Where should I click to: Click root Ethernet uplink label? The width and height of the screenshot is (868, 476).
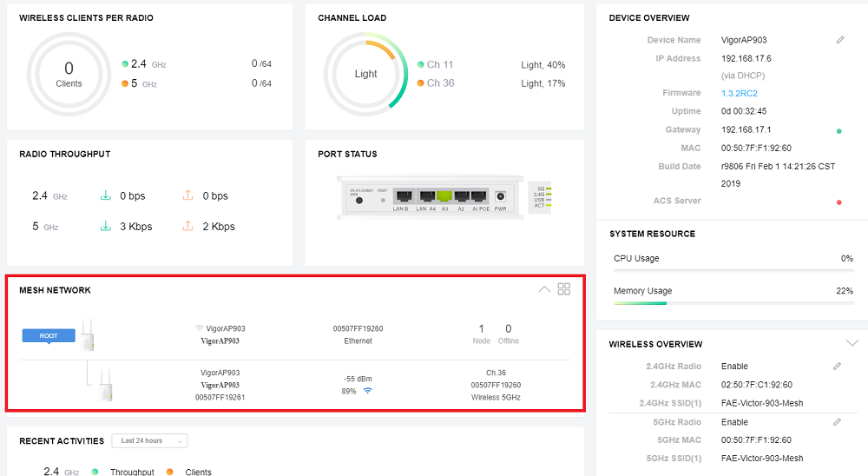(358, 340)
